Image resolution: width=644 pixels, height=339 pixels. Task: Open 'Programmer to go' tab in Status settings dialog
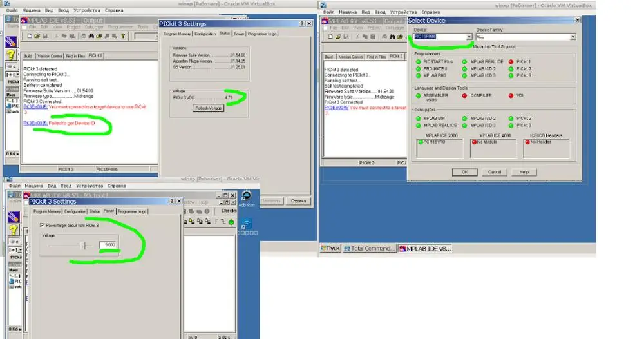(262, 34)
